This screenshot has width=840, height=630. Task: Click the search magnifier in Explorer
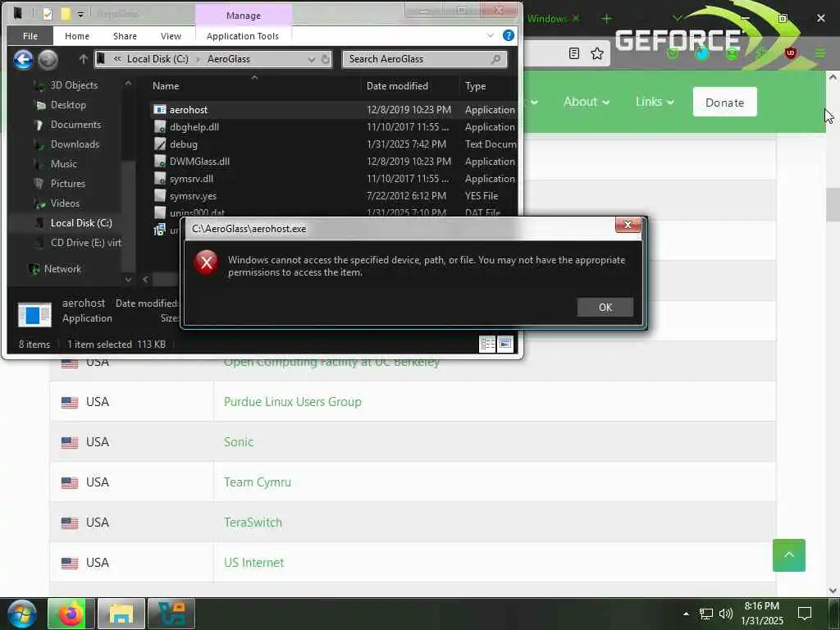(496, 59)
